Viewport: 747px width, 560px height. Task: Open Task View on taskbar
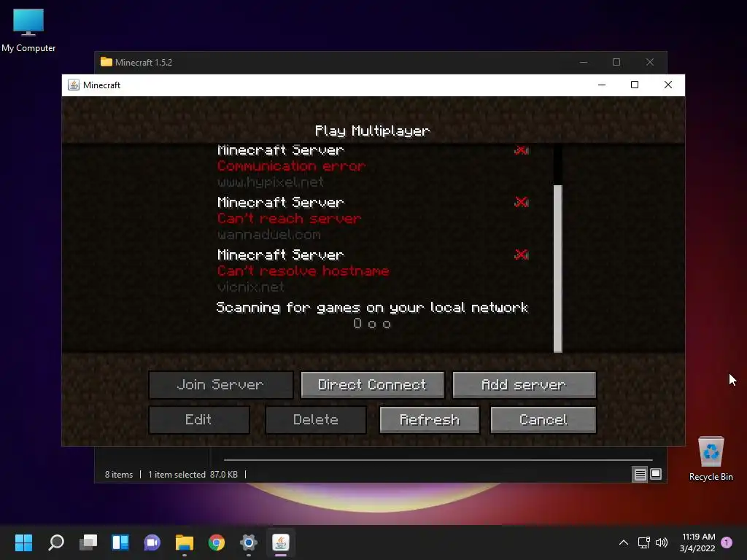tap(88, 542)
